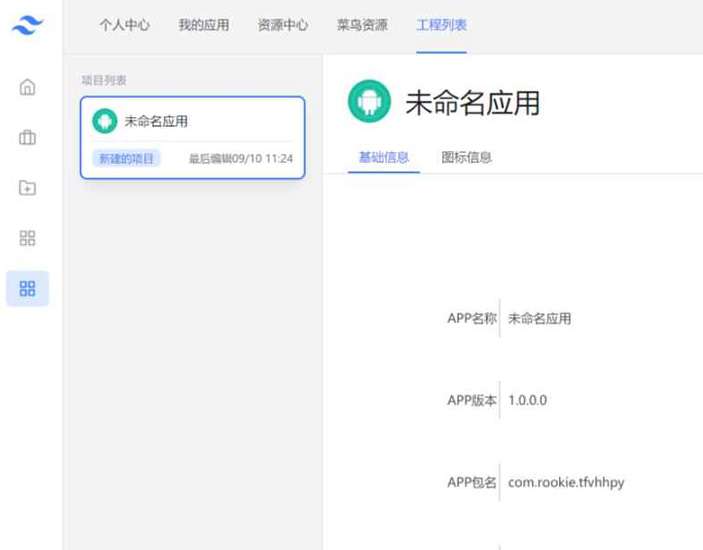
Task: Select the briefcase icon in the sidebar
Action: 27,137
